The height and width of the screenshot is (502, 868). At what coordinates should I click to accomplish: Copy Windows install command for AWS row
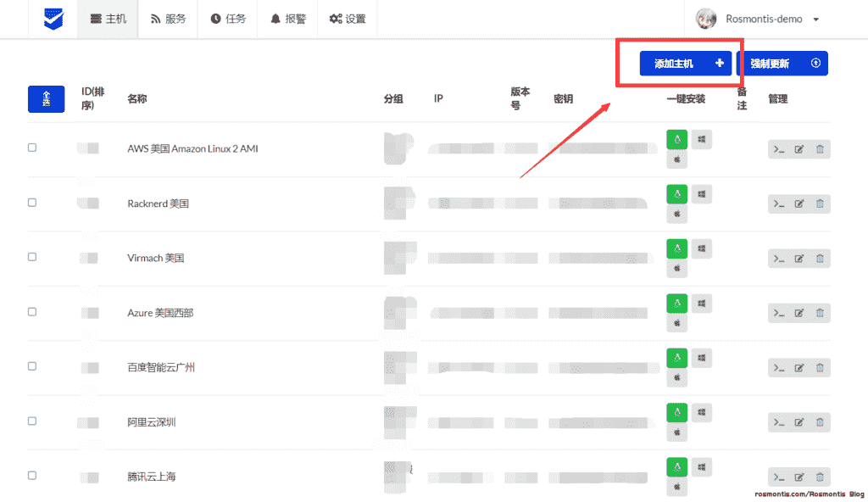coord(701,139)
